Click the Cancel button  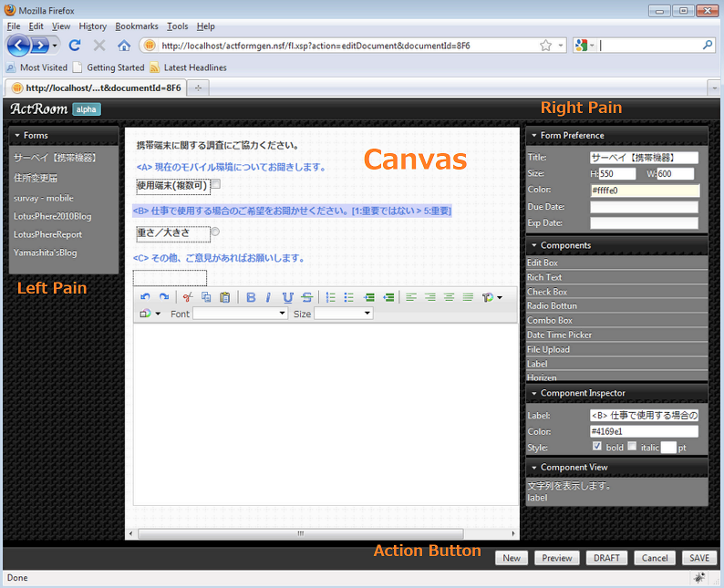655,558
